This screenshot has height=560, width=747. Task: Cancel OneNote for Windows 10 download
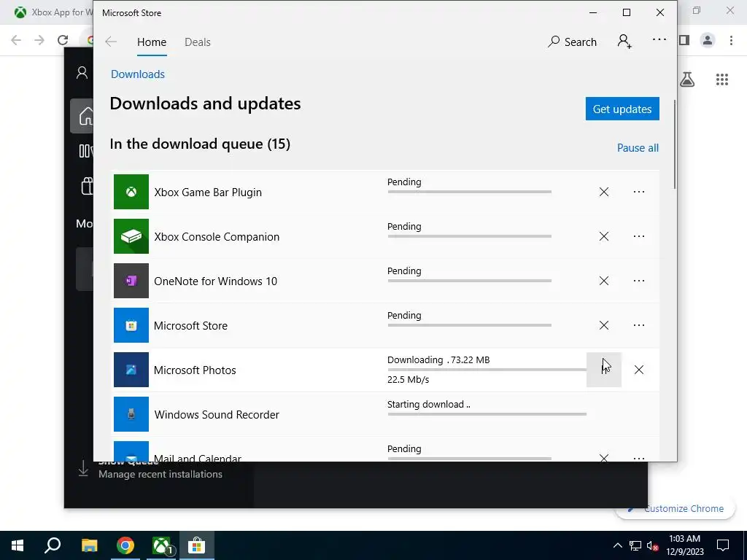(x=603, y=281)
